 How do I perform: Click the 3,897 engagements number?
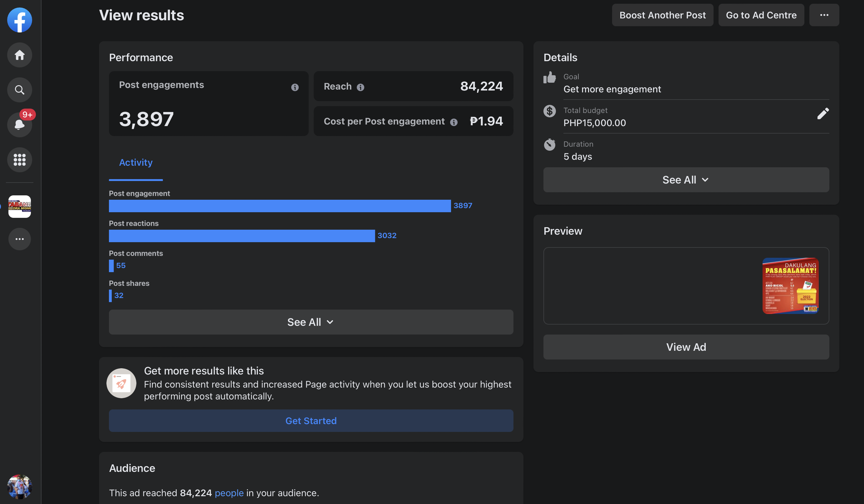tap(146, 119)
